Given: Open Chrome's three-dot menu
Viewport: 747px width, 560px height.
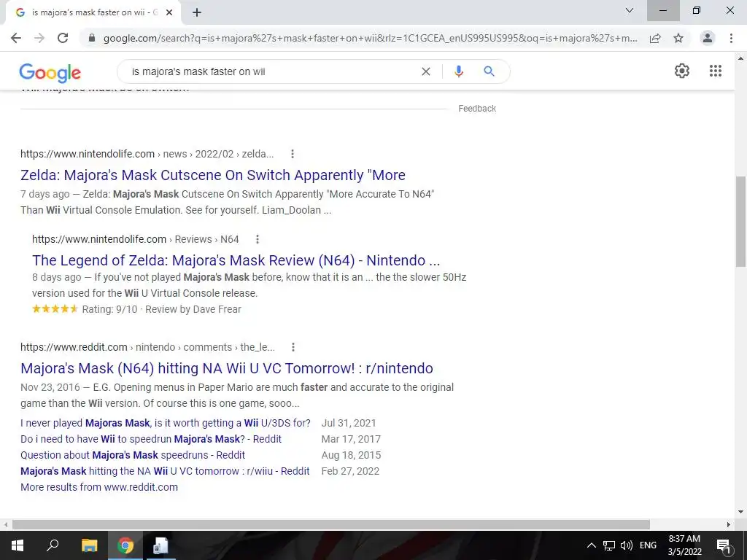Looking at the screenshot, I should coord(731,38).
